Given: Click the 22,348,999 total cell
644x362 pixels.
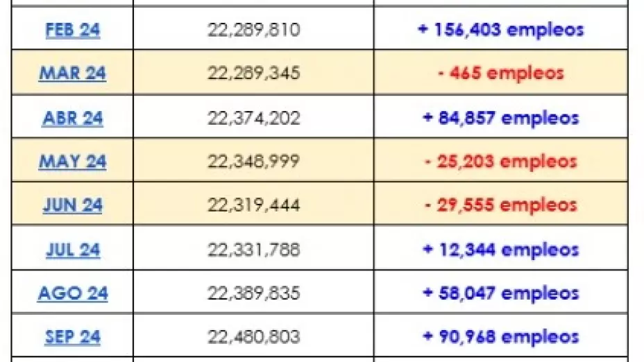Looking at the screenshot, I should (253, 162).
